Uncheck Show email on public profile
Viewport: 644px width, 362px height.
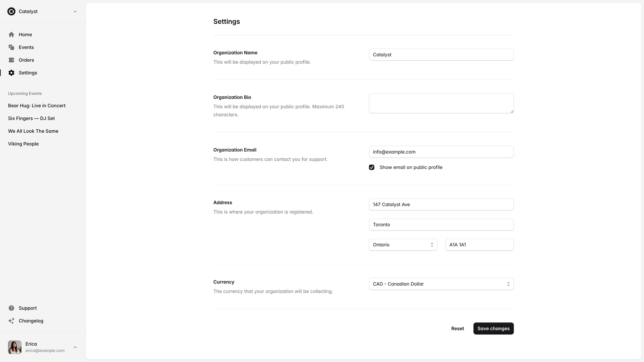click(x=371, y=167)
